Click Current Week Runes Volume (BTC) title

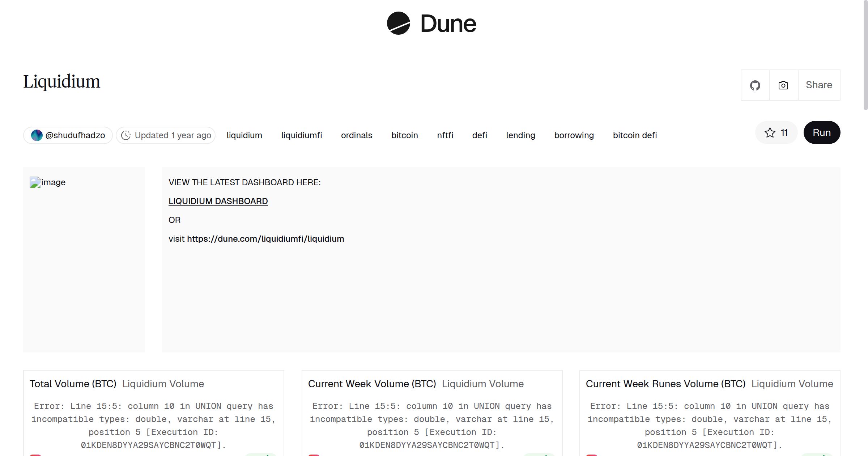[x=665, y=384]
